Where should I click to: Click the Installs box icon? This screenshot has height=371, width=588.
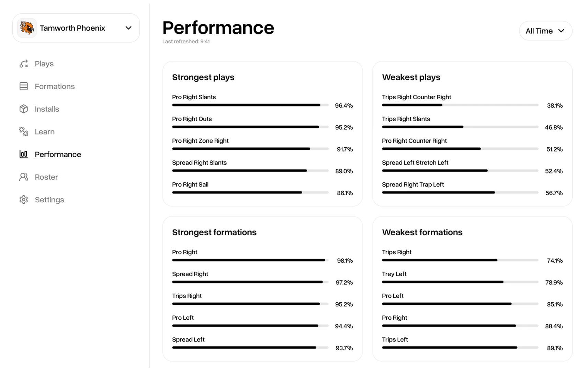23,109
